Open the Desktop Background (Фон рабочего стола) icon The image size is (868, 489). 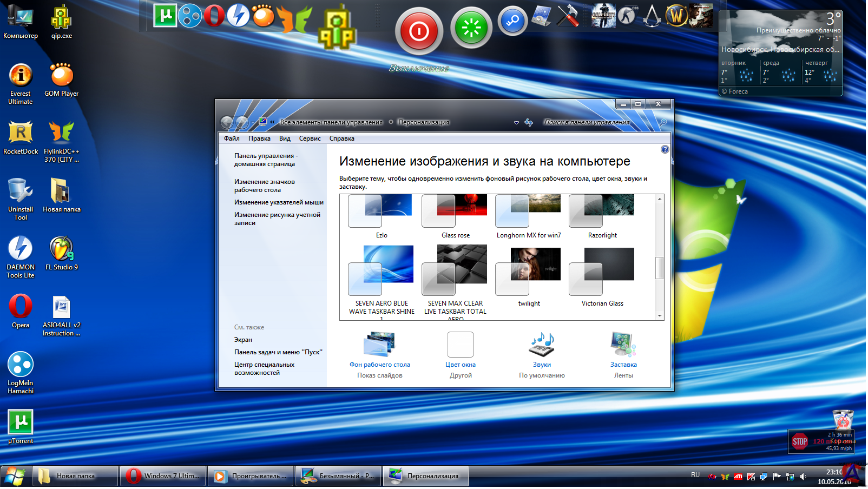point(379,345)
